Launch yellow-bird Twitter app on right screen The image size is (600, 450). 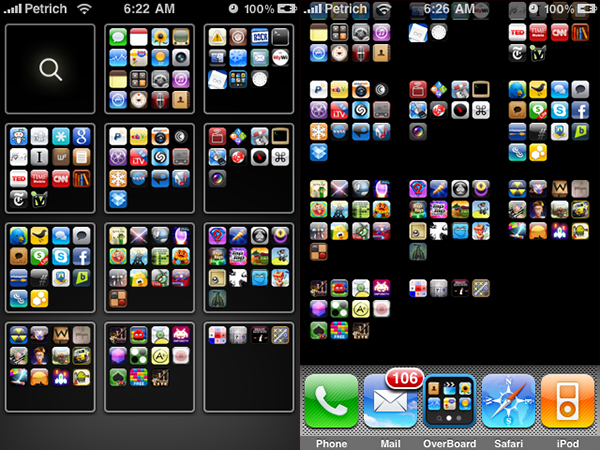pyautogui.click(x=538, y=90)
